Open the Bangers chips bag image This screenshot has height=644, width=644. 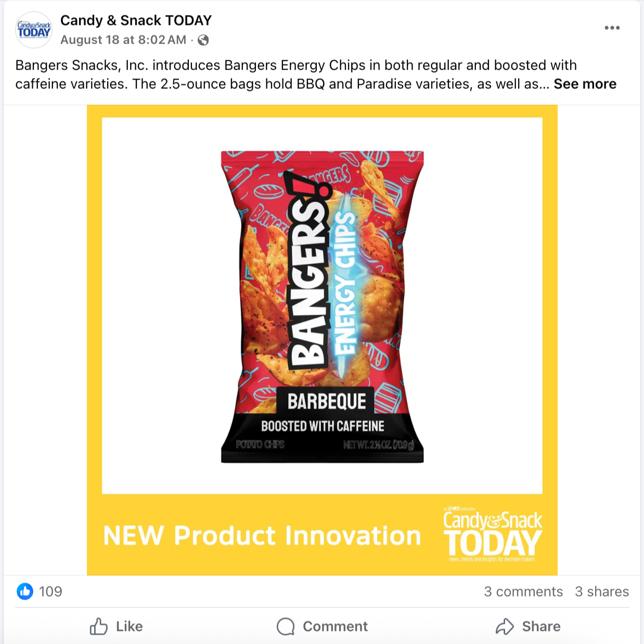[x=323, y=307]
